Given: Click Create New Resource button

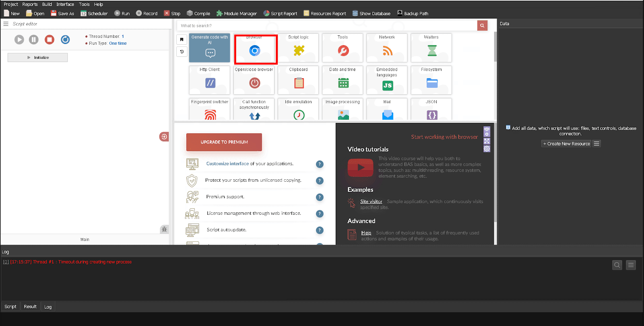Looking at the screenshot, I should (566, 144).
